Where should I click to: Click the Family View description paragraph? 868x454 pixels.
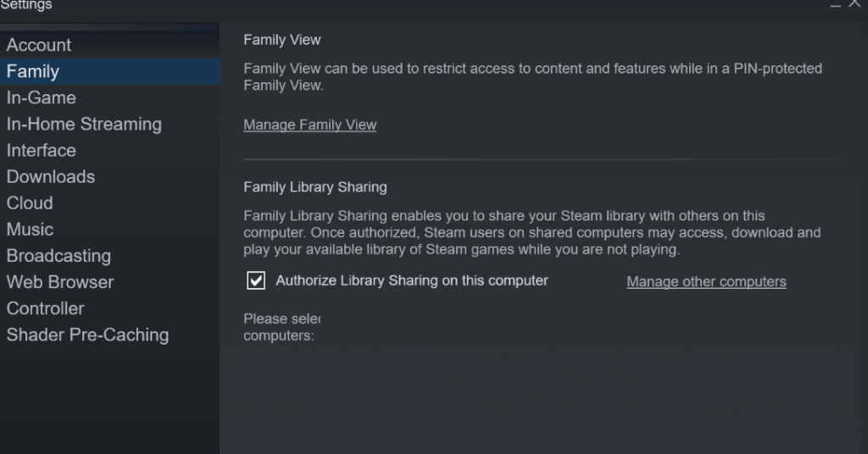(532, 76)
